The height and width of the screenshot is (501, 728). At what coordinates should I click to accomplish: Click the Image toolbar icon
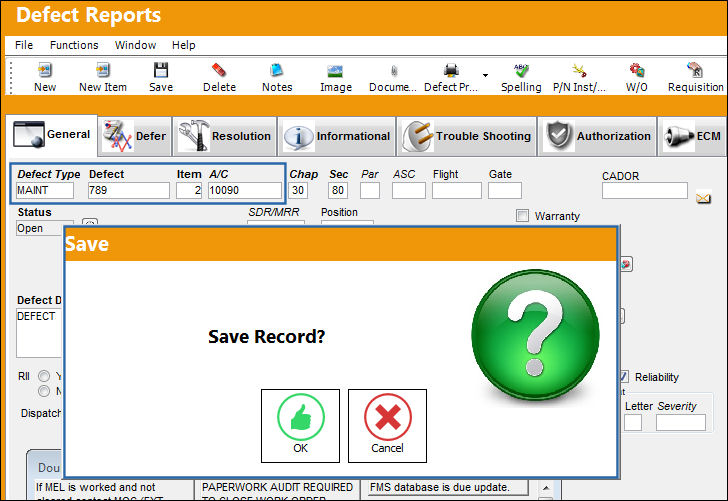[335, 71]
